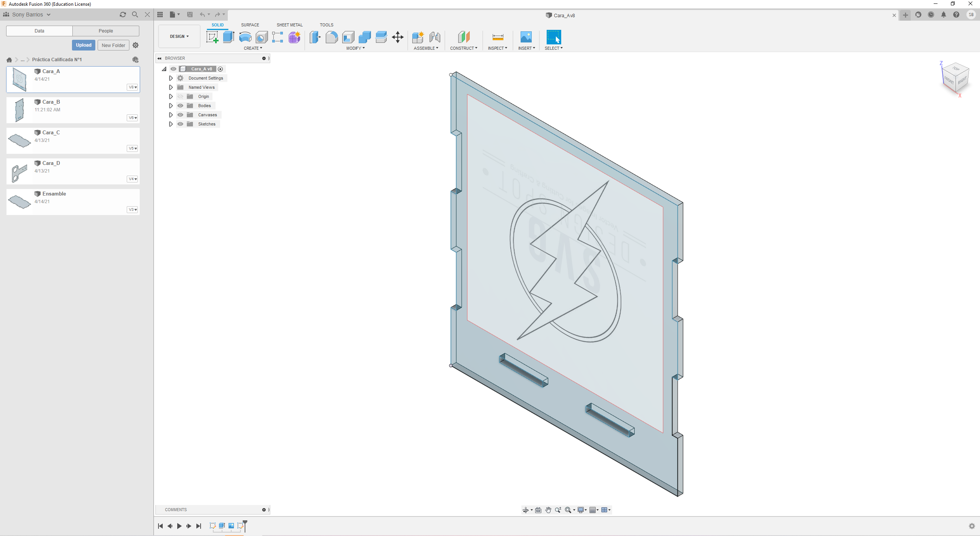Select the New Component tool
The width and height of the screenshot is (980, 536).
click(418, 37)
